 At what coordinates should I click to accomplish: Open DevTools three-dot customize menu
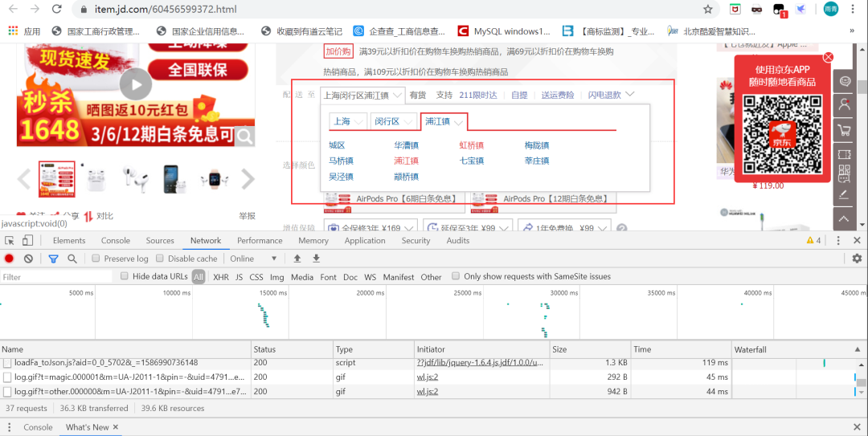pos(838,240)
